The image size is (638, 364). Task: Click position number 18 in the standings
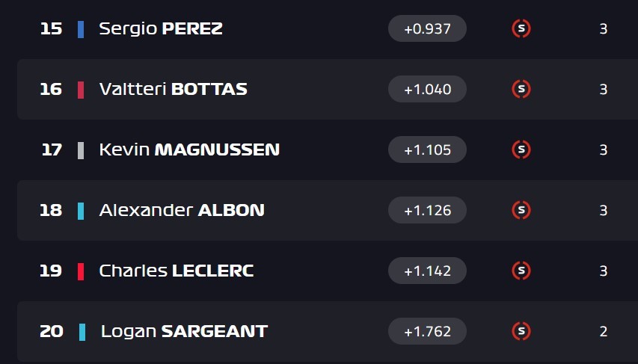tap(51, 210)
